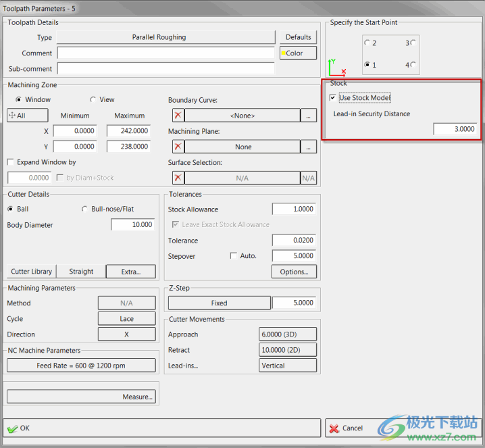Screen dimensions: 485x448
Task: Edit the X Maximum 242.0000 field
Action: coord(128,131)
